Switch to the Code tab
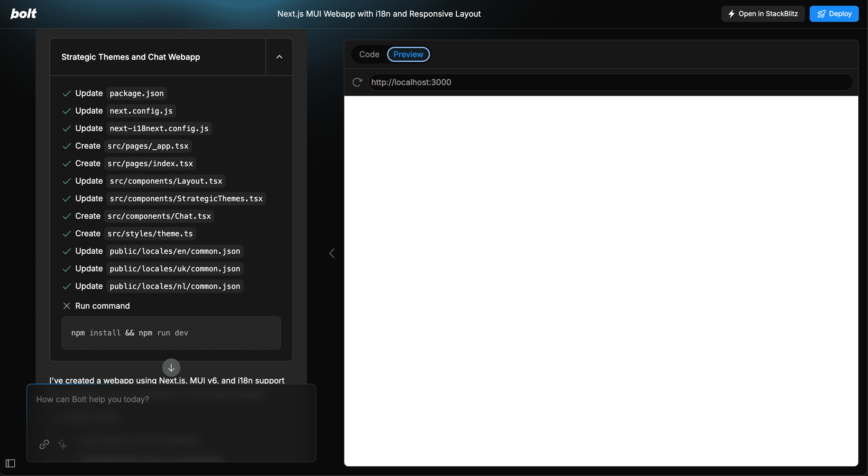Image resolution: width=868 pixels, height=476 pixels. pyautogui.click(x=369, y=54)
